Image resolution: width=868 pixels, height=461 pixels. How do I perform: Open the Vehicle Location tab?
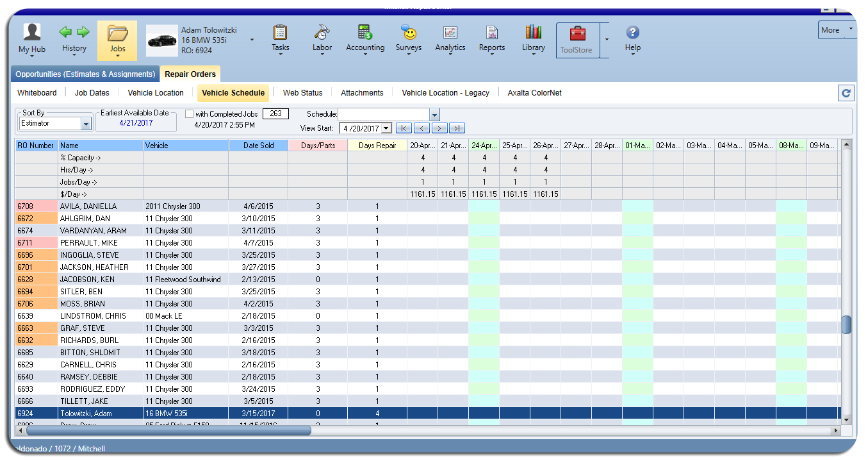[156, 93]
